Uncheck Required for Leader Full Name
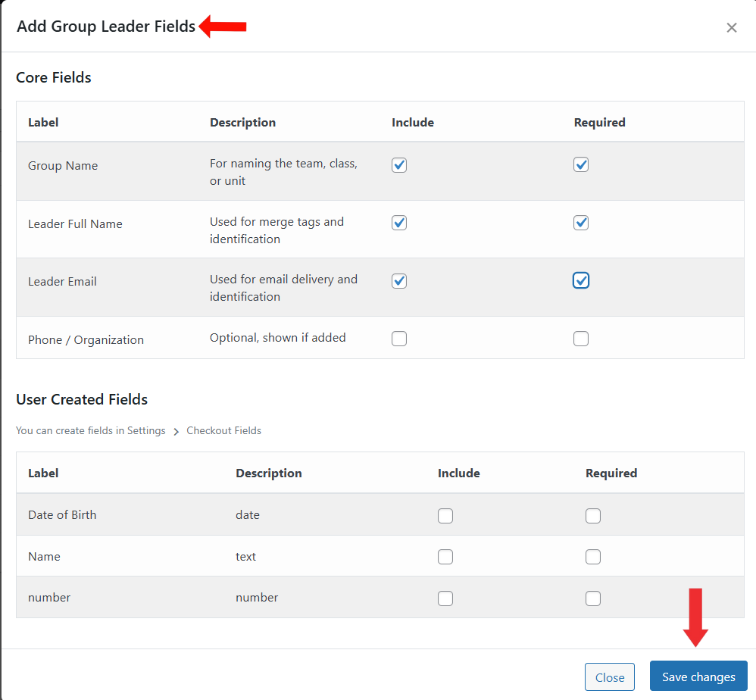The height and width of the screenshot is (700, 756). [581, 223]
